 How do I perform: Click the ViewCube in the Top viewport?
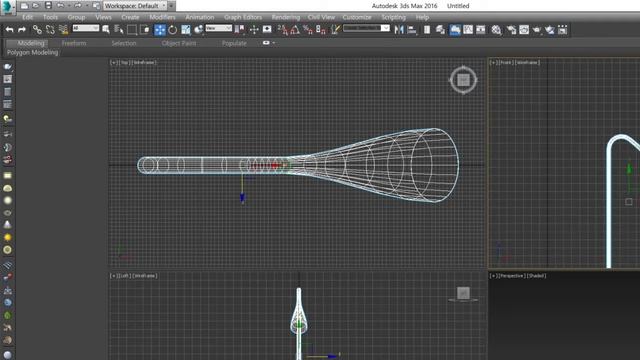[463, 80]
